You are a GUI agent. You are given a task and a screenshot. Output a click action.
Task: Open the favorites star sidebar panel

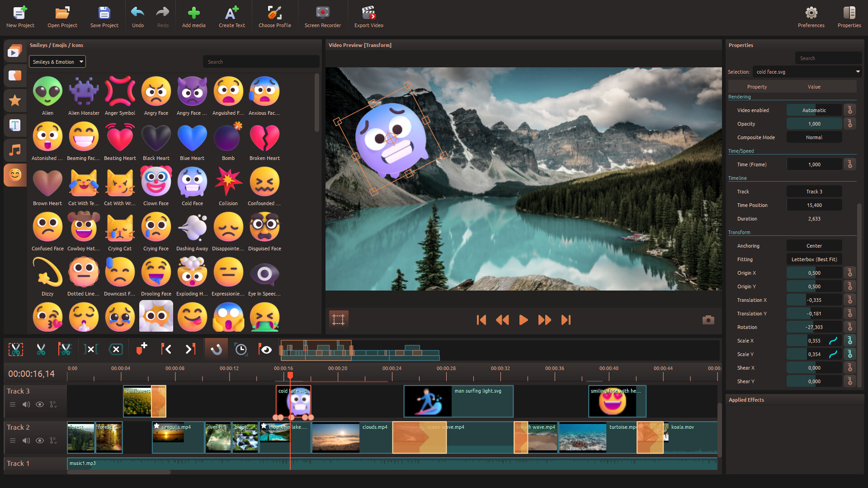pos(15,100)
